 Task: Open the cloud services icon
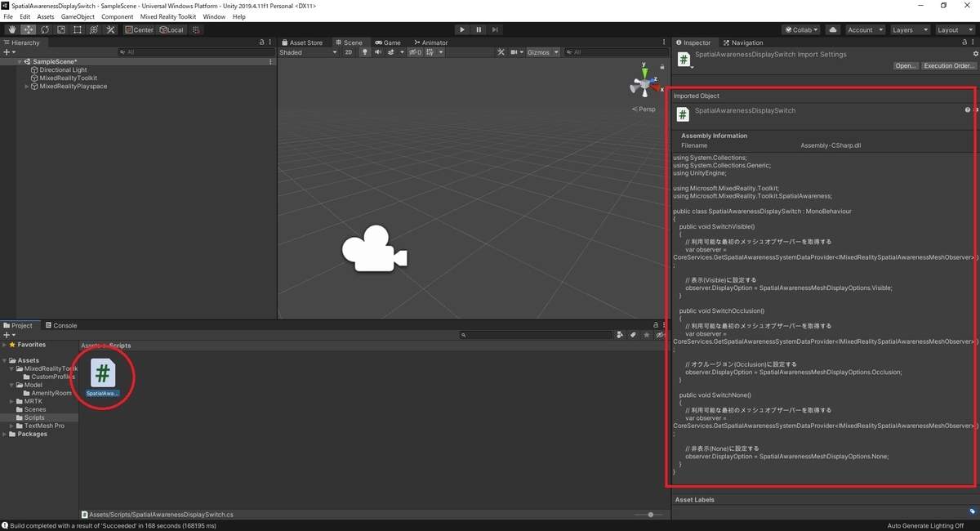(x=832, y=29)
